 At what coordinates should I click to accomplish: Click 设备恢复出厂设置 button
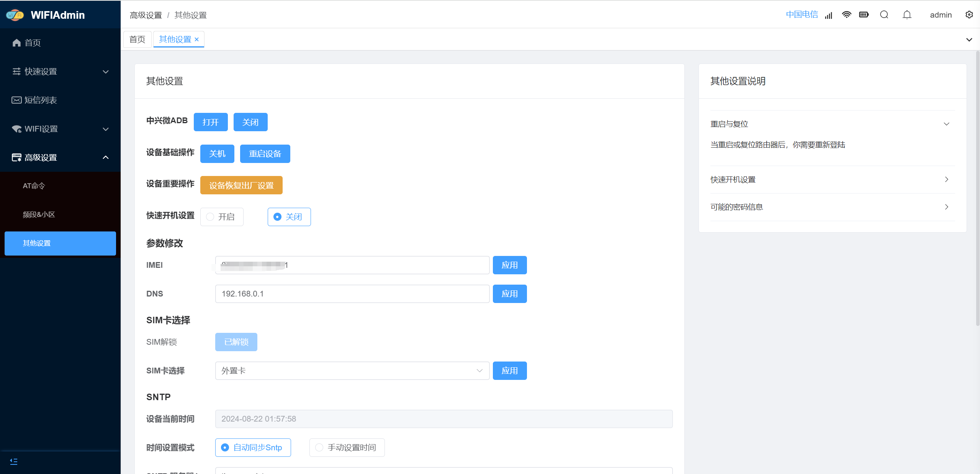coord(241,185)
